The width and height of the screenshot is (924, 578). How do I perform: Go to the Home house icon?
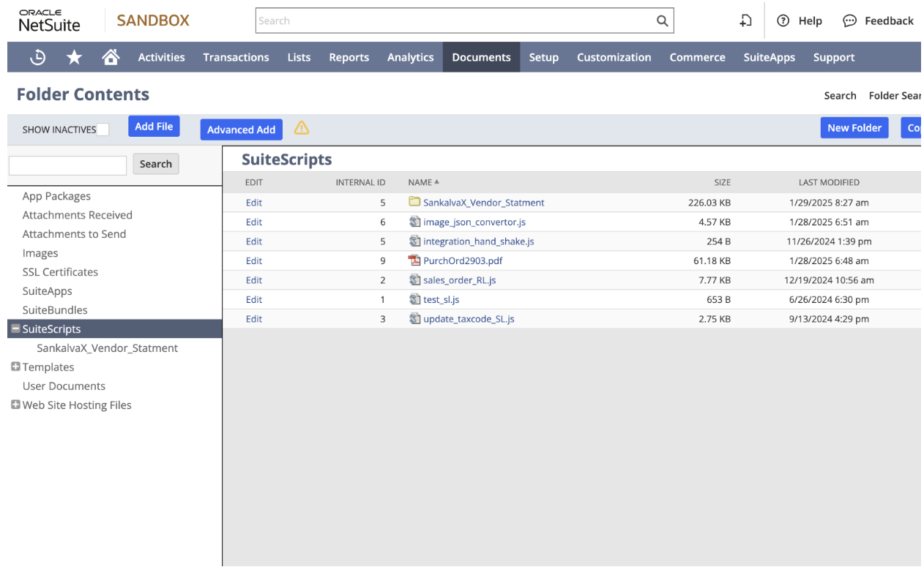[111, 57]
